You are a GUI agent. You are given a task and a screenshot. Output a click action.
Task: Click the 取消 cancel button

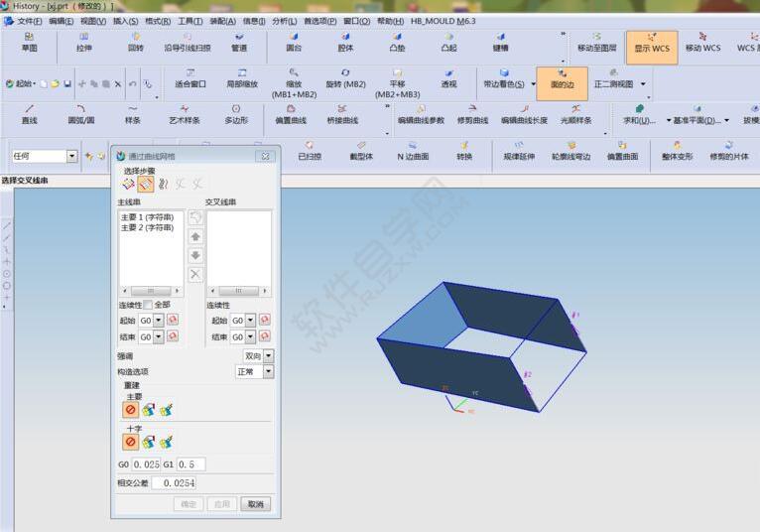pyautogui.click(x=255, y=504)
